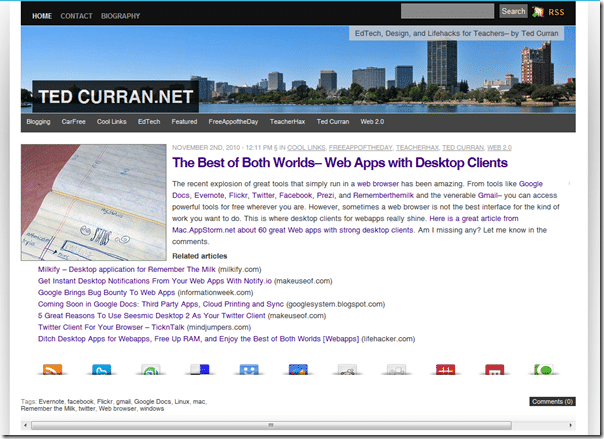Image resolution: width=604 pixels, height=439 pixels.
Task: Select the EdTech category tab
Action: 149,122
